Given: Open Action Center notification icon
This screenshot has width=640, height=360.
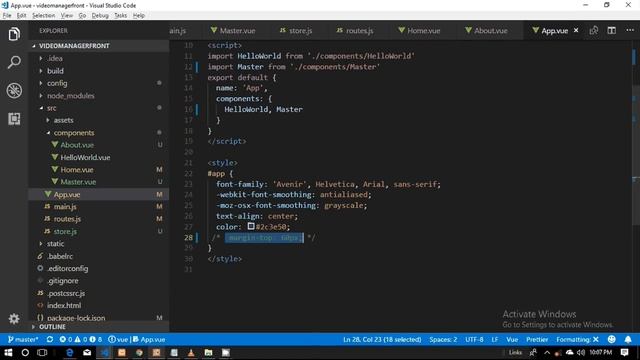Looking at the screenshot, I should point(624,352).
